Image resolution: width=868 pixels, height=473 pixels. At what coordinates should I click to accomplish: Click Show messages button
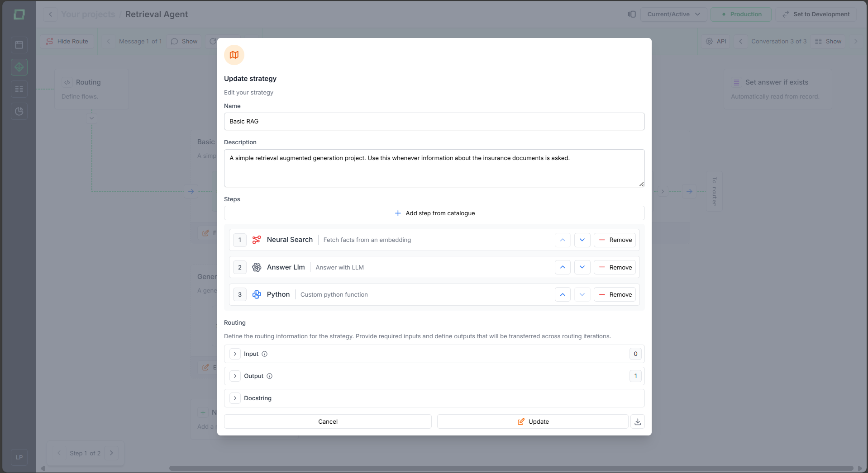184,41
